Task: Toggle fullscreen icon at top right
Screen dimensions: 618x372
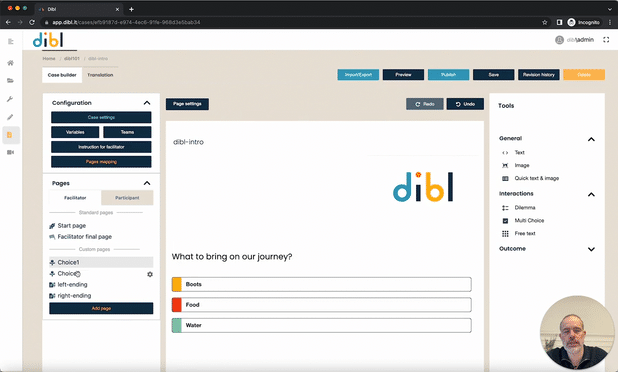Action: pos(606,40)
